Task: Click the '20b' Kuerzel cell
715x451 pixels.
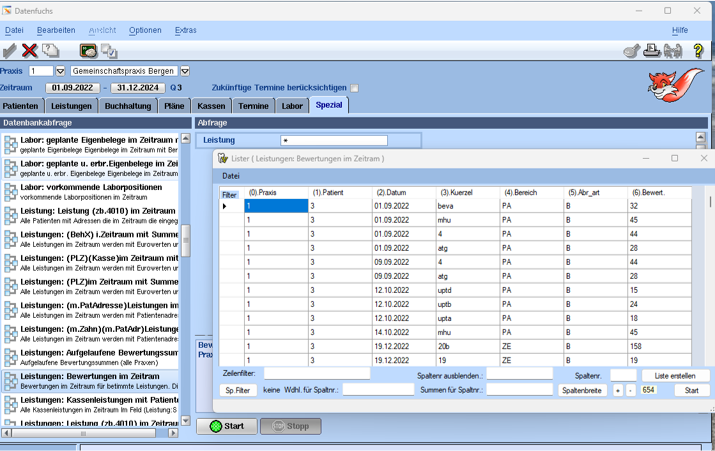Action: click(468, 347)
